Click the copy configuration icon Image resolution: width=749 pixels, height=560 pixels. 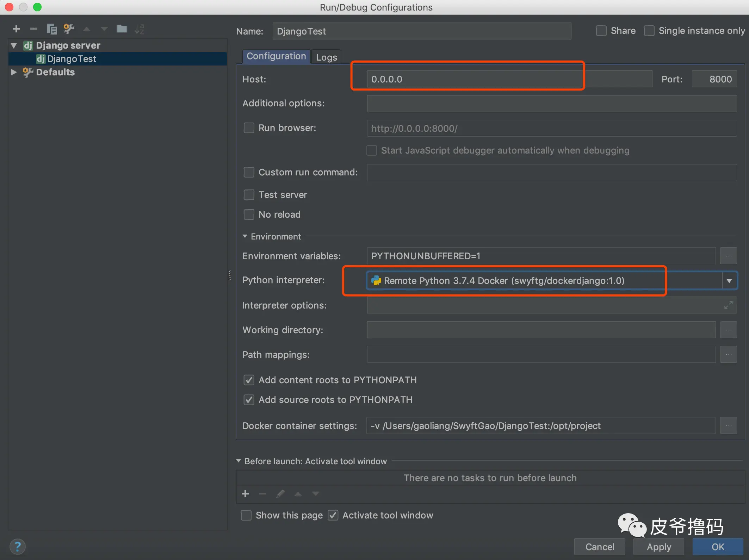click(52, 29)
